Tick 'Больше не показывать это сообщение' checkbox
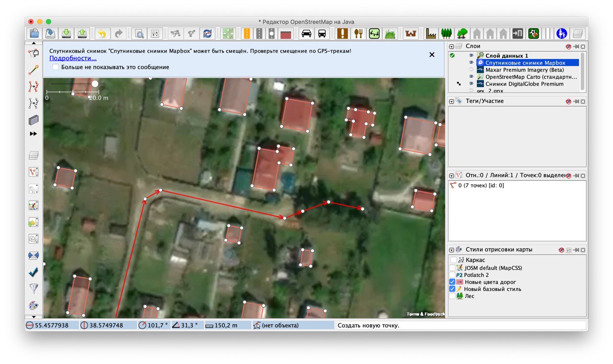Image resolution: width=613 pixels, height=364 pixels. 56,67
